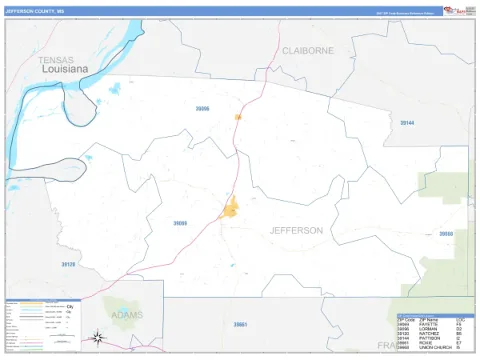This screenshot has width=480, height=360.
Task: Click the largest "City" sample in legend
Action: (70, 306)
